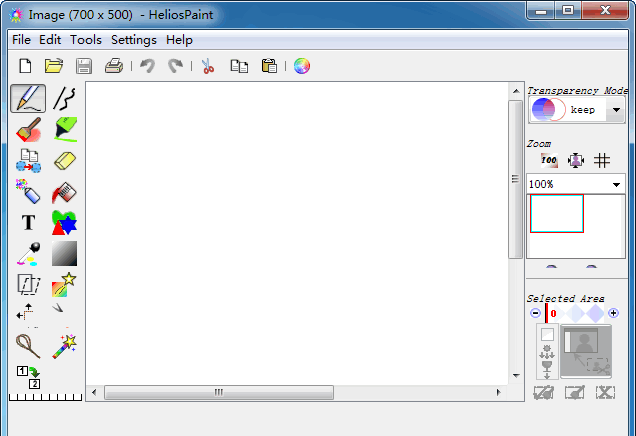Click the Cut scissors icon
The image size is (636, 436).
(208, 66)
